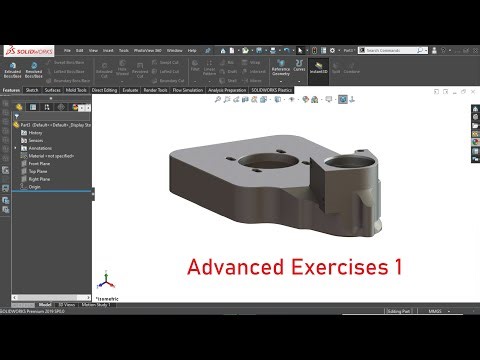
Task: Select the Swept Cut command
Action: point(165,62)
